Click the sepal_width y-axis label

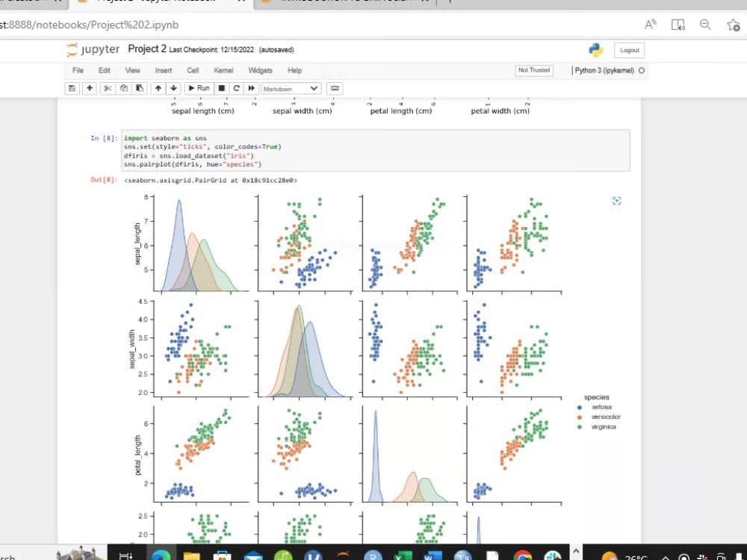[132, 349]
